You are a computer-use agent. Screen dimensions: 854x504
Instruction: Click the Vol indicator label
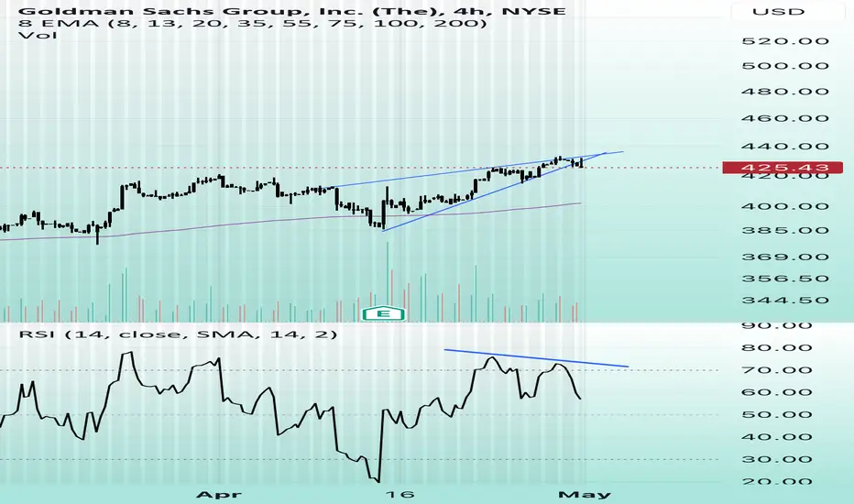(x=38, y=36)
